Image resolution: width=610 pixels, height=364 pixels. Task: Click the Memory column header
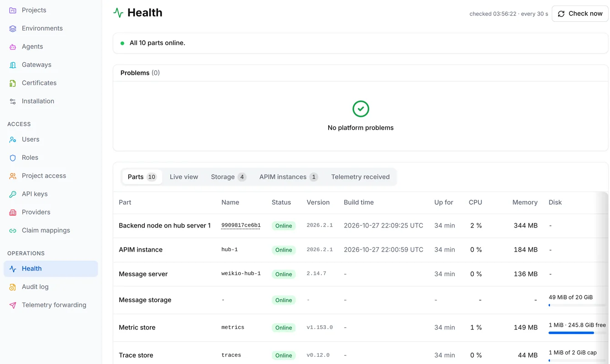525,202
